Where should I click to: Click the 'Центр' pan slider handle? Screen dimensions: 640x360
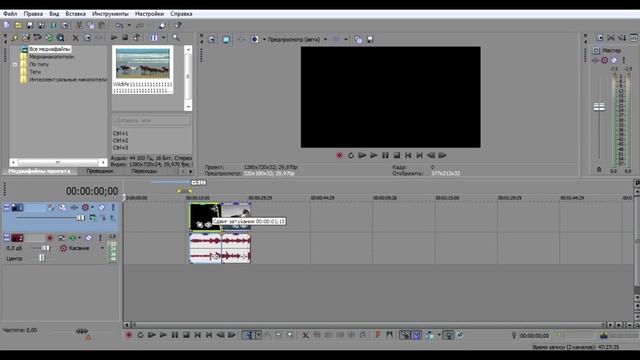[x=42, y=258]
